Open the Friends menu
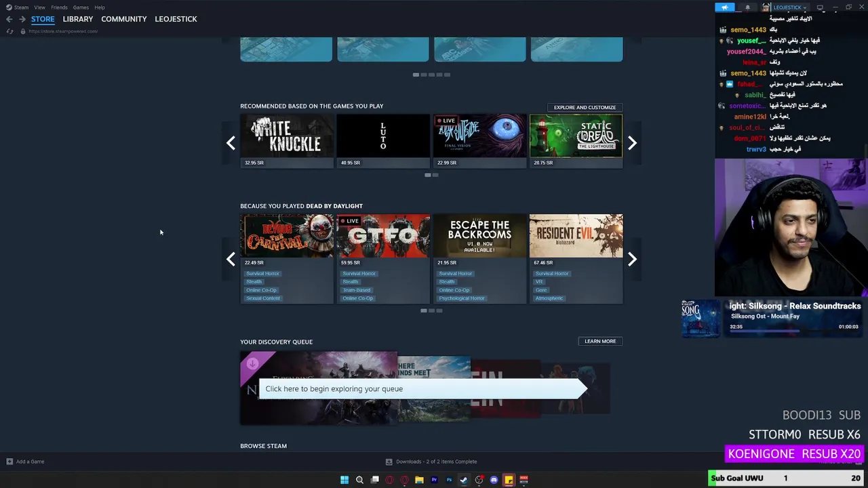Viewport: 868px width, 488px height. click(59, 7)
